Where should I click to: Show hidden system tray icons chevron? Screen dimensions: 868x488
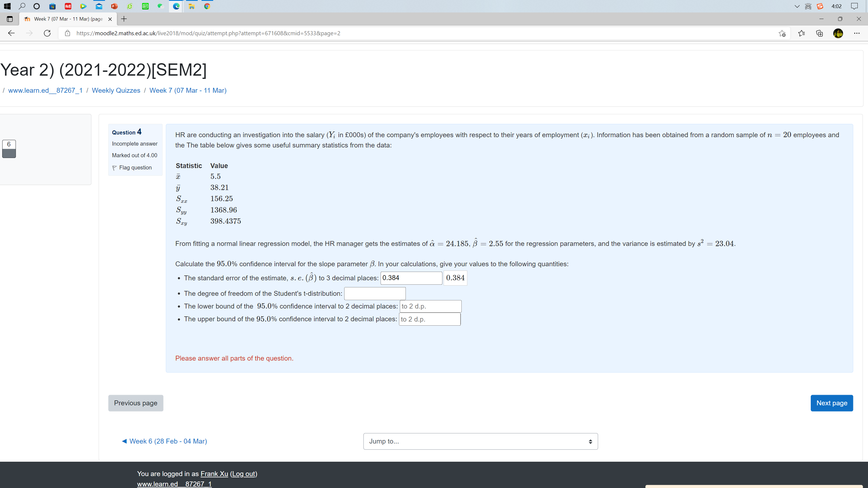pyautogui.click(x=797, y=6)
